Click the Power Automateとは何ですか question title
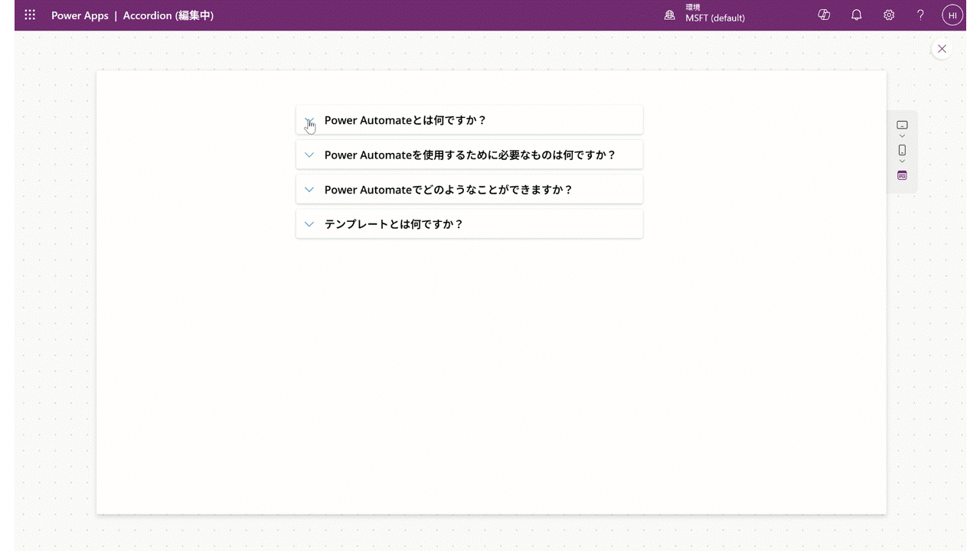Image resolution: width=980 pixels, height=551 pixels. [x=405, y=120]
